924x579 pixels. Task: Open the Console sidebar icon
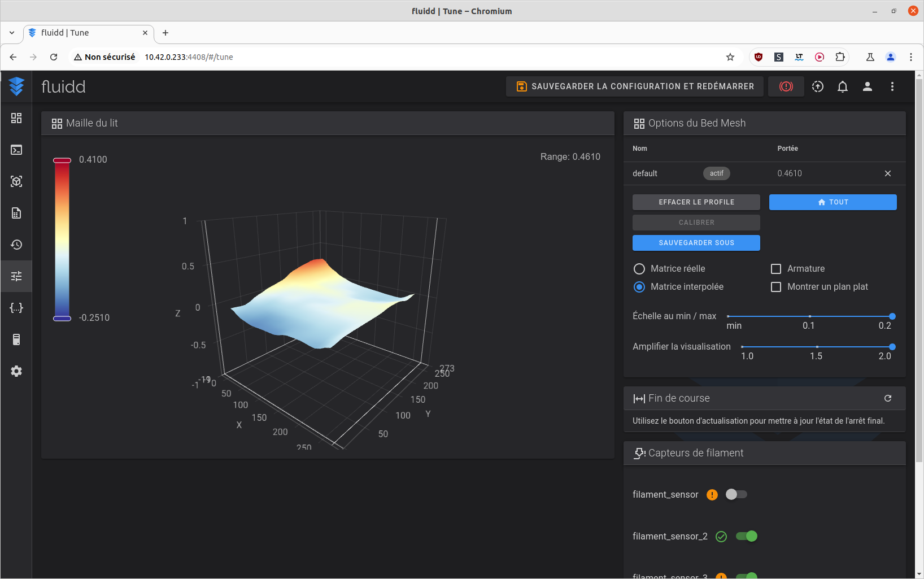pos(16,150)
